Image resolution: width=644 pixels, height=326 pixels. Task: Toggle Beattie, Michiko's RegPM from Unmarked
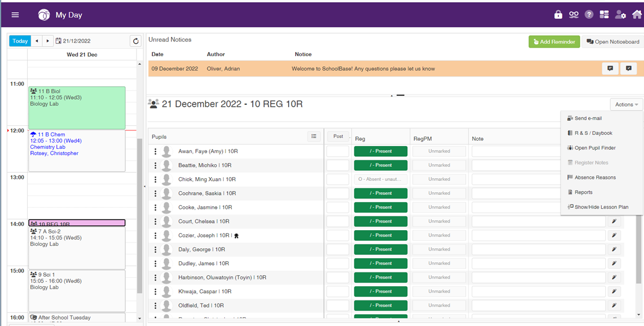coord(439,165)
